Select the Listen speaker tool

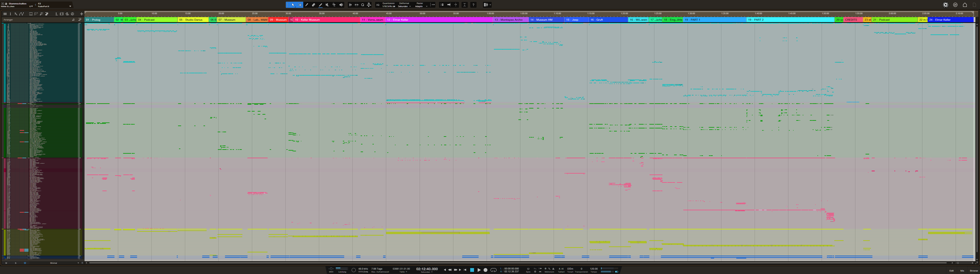[341, 5]
